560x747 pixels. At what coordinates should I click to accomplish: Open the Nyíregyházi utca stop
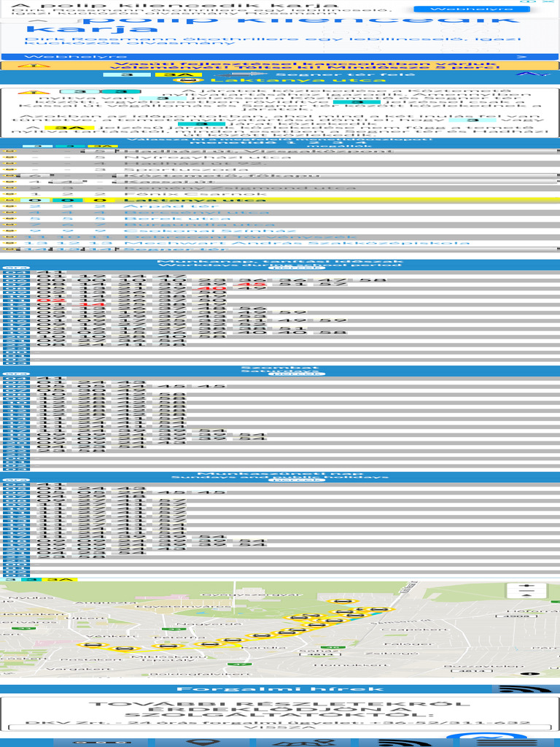pos(207,158)
